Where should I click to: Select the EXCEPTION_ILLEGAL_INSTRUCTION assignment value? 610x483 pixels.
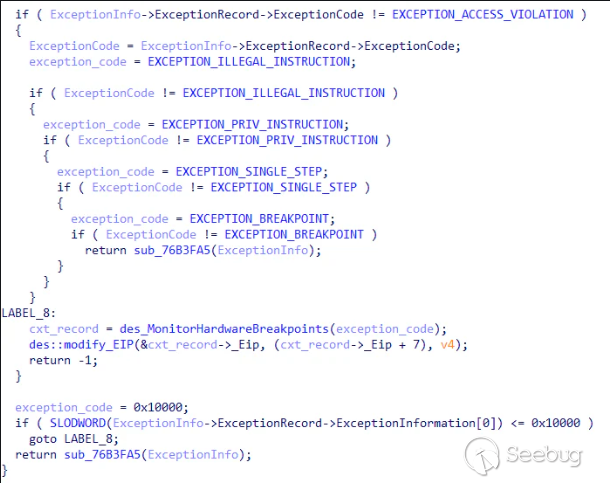tap(249, 62)
